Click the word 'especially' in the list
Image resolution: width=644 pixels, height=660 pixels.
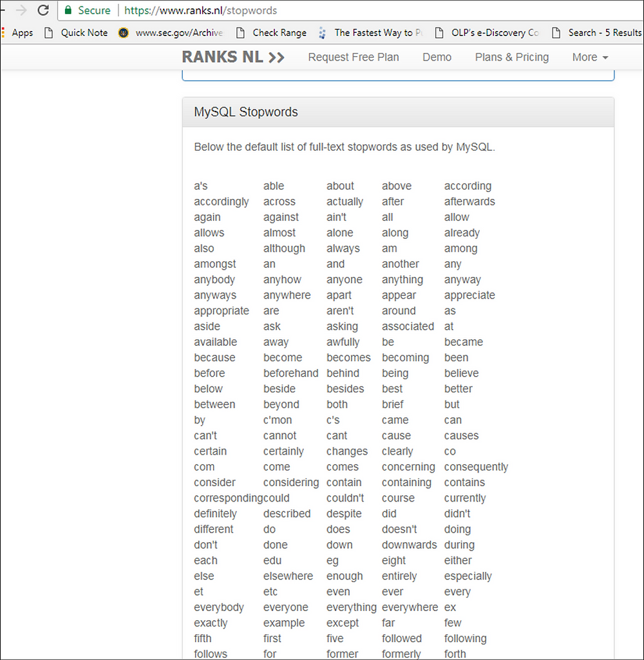tap(468, 576)
